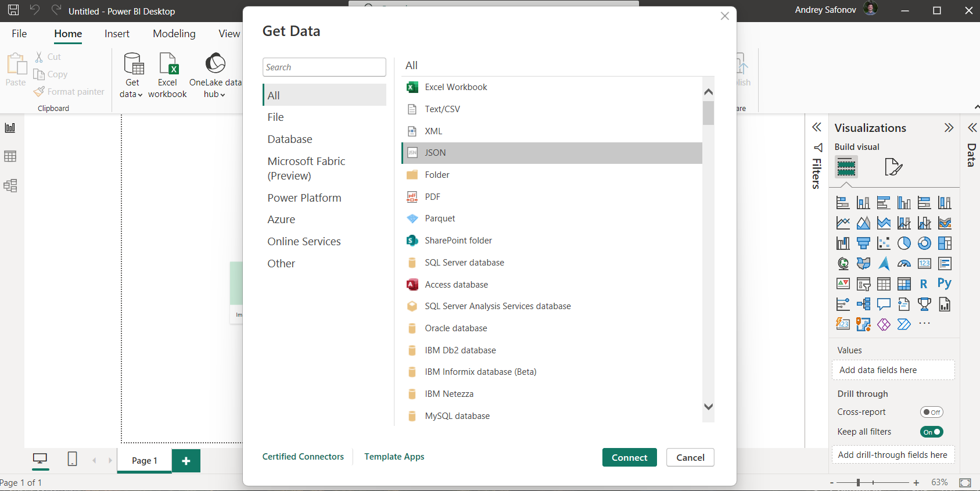Click the Connect button

click(629, 457)
